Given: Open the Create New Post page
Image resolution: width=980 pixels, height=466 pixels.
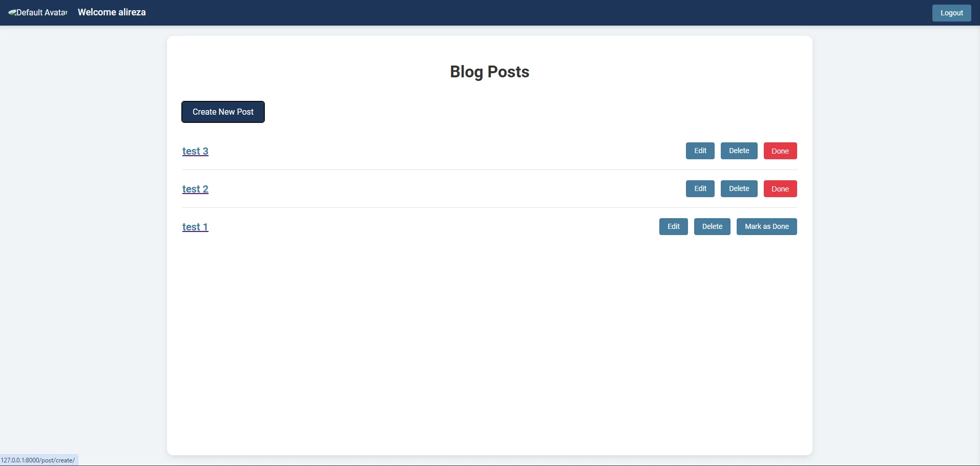Looking at the screenshot, I should (x=223, y=112).
